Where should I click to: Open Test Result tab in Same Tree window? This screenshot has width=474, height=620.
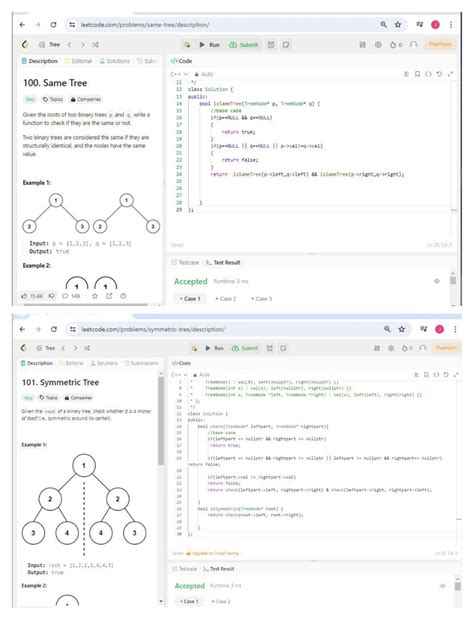click(x=223, y=263)
